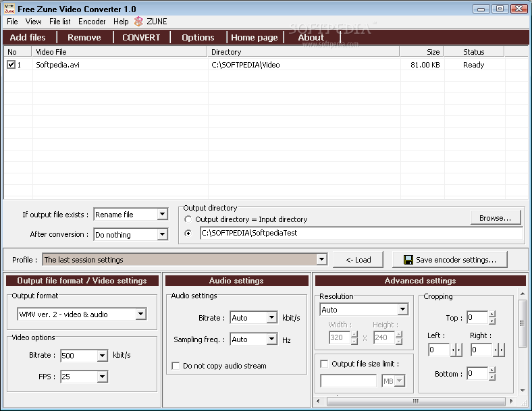The width and height of the screenshot is (532, 411).
Task: Open the Output format dropdown
Action: pos(141,314)
